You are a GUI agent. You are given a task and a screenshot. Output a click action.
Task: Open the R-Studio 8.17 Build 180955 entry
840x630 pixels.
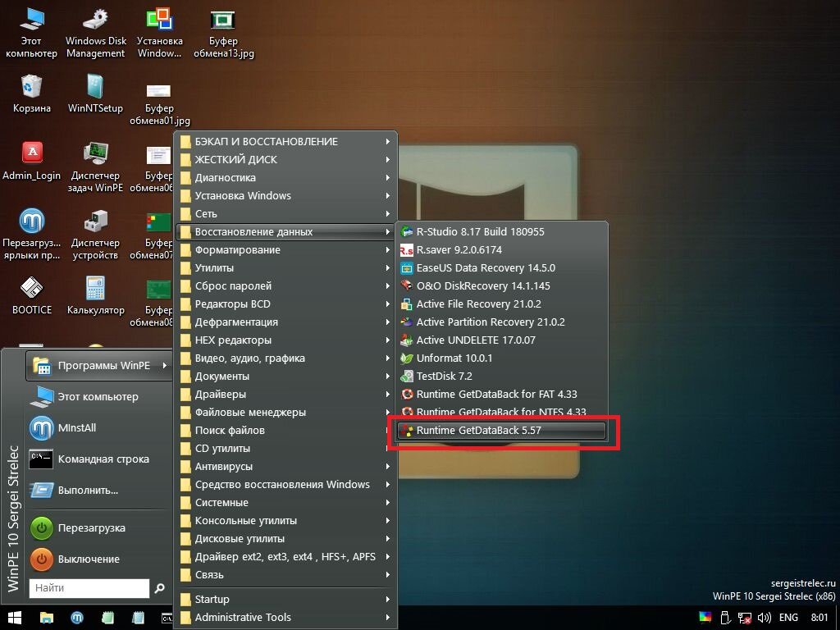[x=501, y=232]
